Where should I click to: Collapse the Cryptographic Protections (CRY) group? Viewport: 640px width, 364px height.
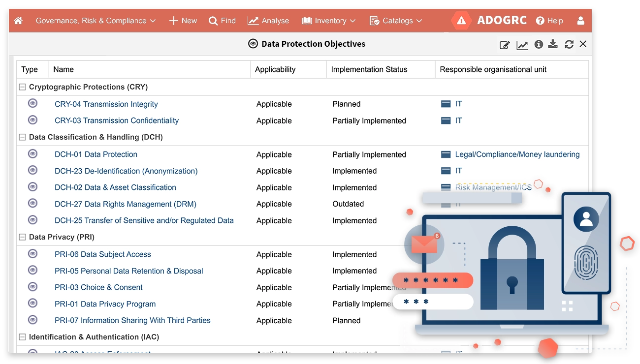(22, 87)
